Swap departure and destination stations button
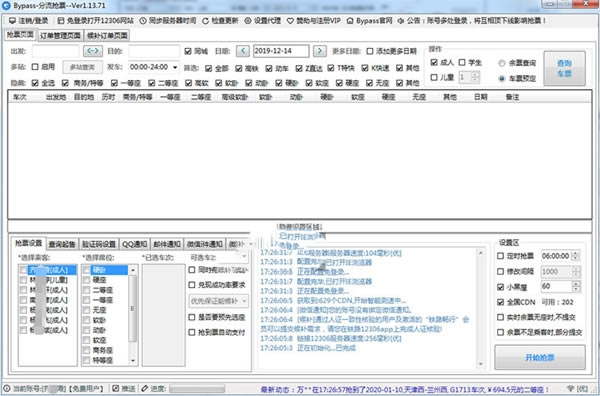The image size is (600, 396). pyautogui.click(x=93, y=51)
